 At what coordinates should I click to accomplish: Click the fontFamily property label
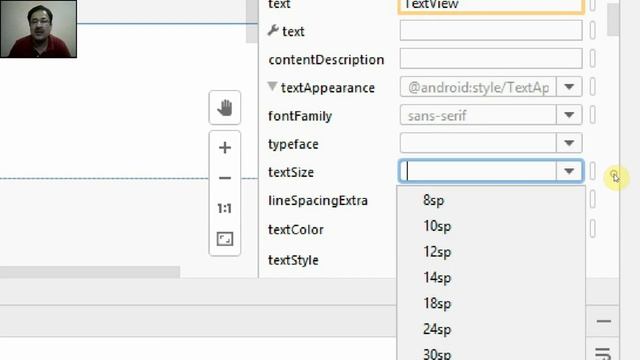pos(300,116)
